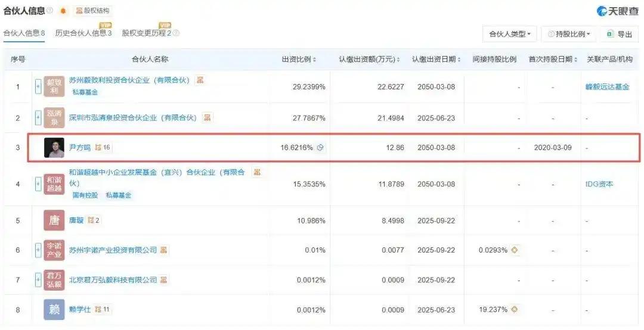Expand the 苏州毅致利投资合伙企业 row

tap(38, 86)
